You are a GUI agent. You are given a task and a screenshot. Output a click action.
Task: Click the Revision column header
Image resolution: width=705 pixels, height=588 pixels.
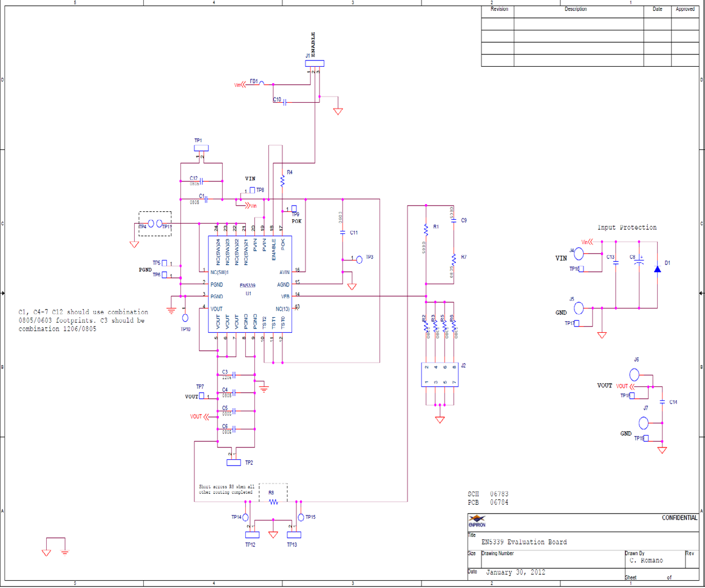coord(499,9)
